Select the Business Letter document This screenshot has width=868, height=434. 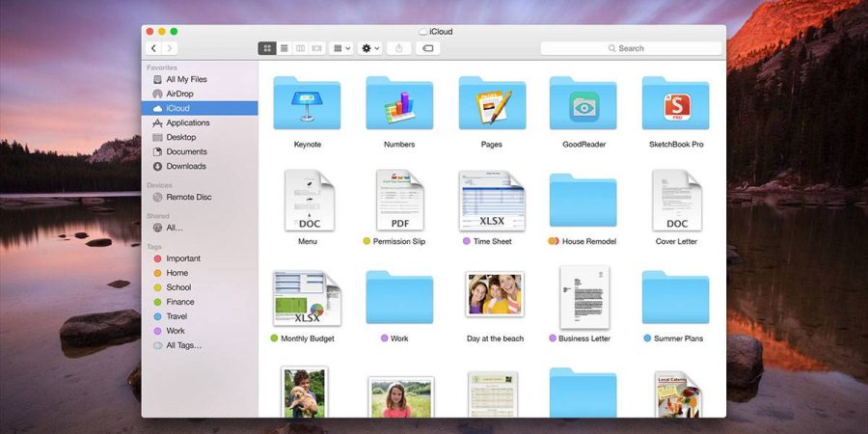pyautogui.click(x=584, y=297)
